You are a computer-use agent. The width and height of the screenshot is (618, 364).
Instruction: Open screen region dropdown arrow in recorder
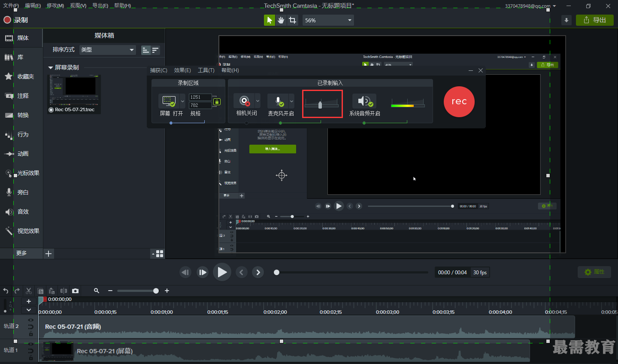tap(182, 101)
